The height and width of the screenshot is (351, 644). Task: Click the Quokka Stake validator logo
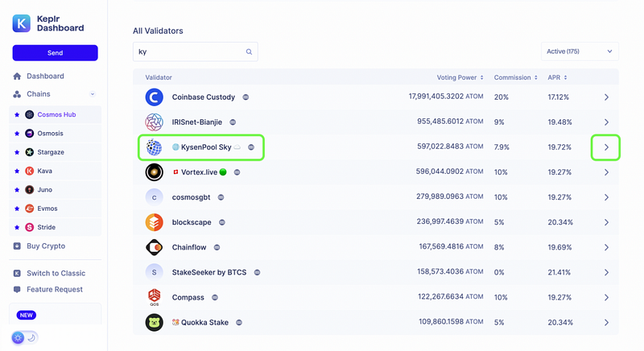click(154, 322)
